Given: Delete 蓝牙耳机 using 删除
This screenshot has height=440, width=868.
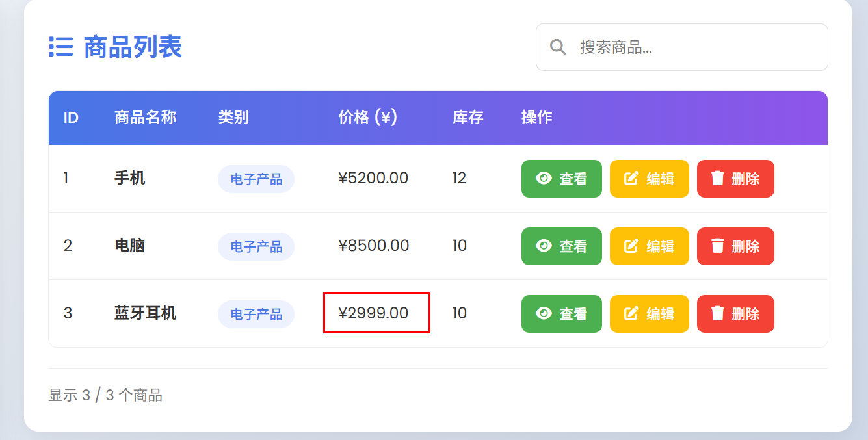Looking at the screenshot, I should [x=735, y=314].
